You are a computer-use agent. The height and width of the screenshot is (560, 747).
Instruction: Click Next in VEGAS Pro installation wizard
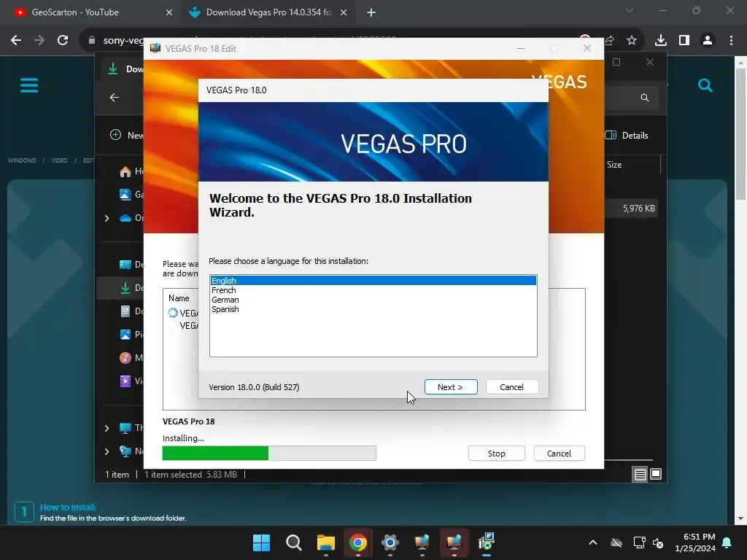coord(451,387)
